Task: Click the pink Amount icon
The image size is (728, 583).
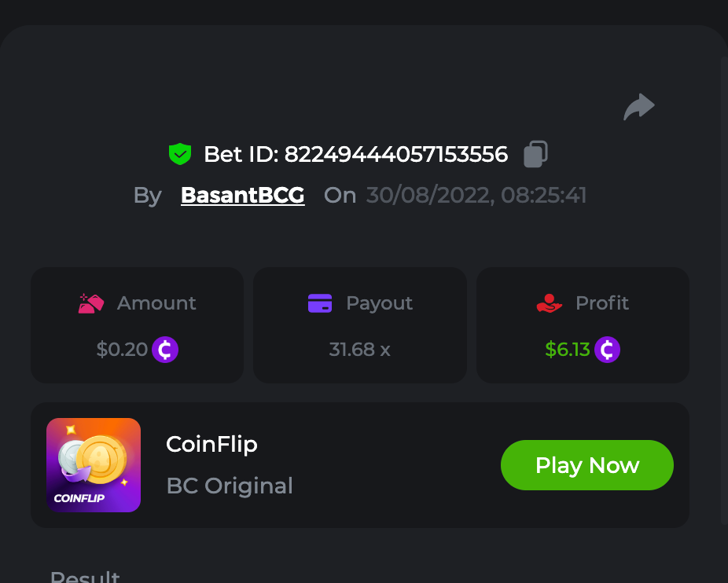Action: [91, 303]
